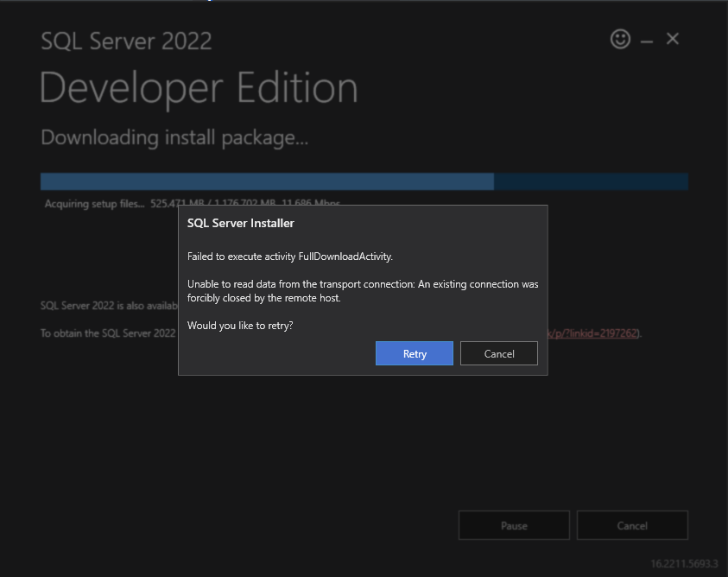The height and width of the screenshot is (577, 728).
Task: Pause the download in main window
Action: (x=514, y=525)
